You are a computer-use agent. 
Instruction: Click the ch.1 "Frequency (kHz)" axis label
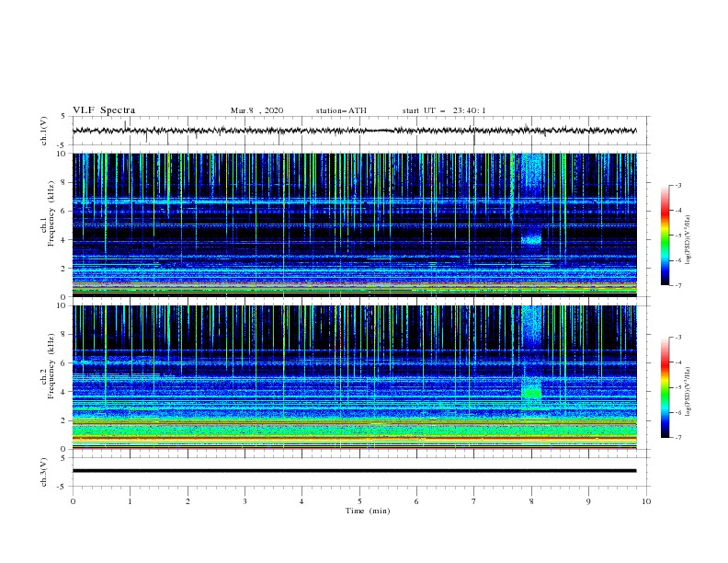[51, 213]
